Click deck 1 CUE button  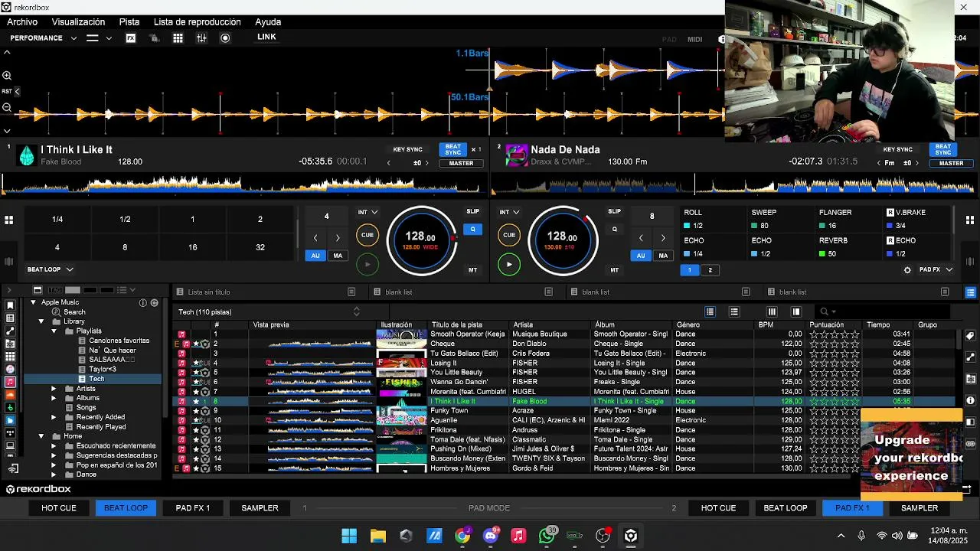click(x=367, y=235)
